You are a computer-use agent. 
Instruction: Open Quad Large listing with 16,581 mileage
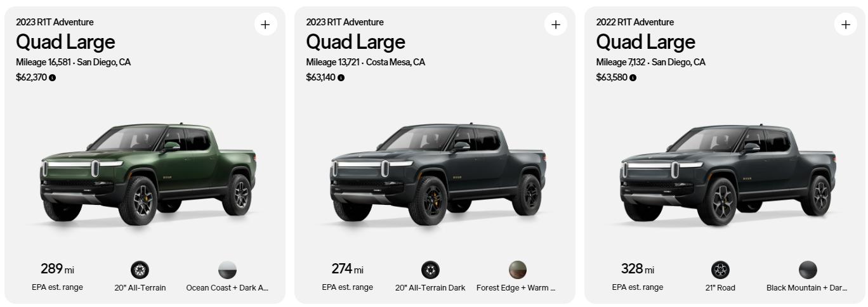click(x=65, y=42)
